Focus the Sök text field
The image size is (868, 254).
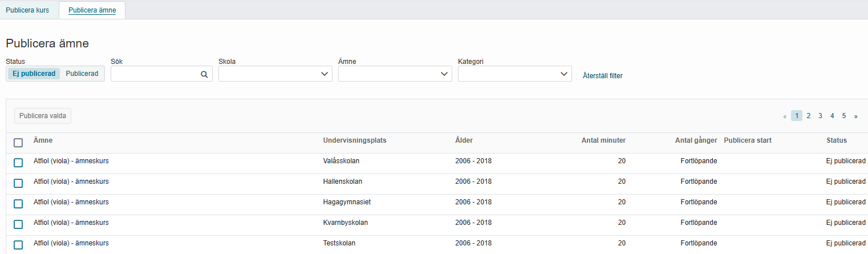(x=155, y=74)
